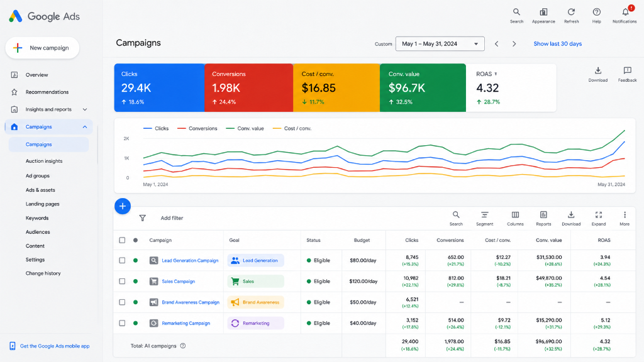Image resolution: width=644 pixels, height=362 pixels.
Task: Open Ads & assets page
Action: (x=40, y=190)
